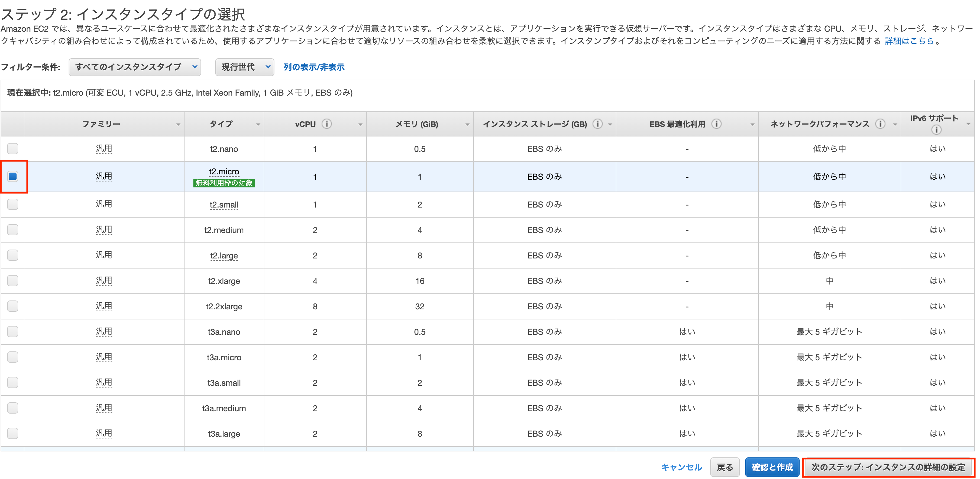This screenshot has width=980, height=479.
Task: Open the vCPU column info tooltip
Action: point(327,124)
